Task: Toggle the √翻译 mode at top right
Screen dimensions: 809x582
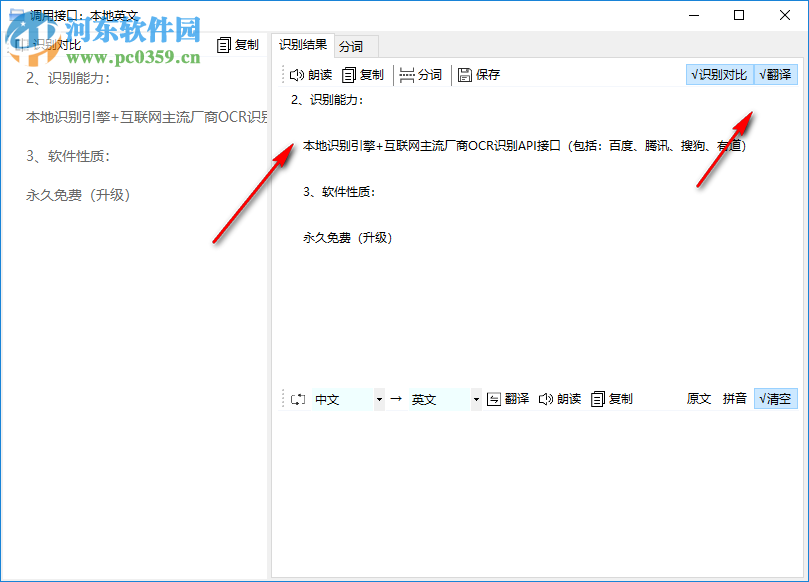Action: click(x=775, y=74)
